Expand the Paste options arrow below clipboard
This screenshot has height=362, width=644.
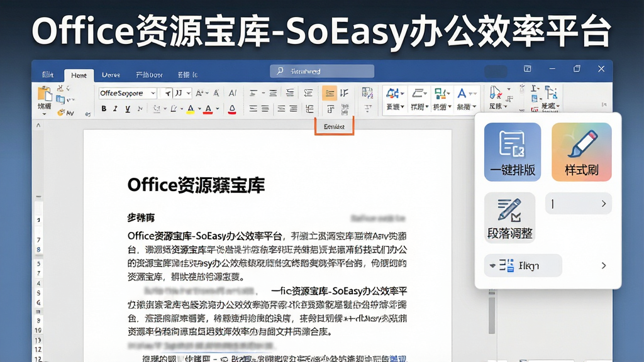point(45,114)
